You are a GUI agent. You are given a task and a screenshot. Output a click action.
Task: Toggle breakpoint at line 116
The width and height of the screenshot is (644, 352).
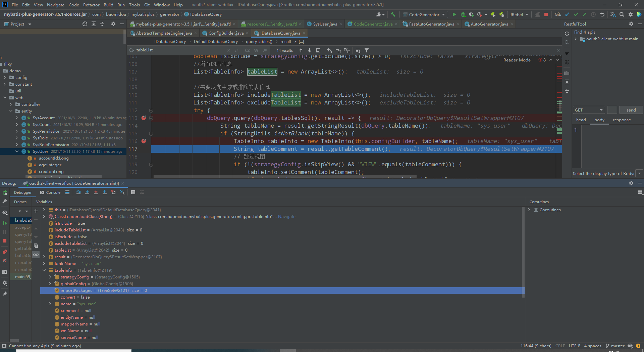(x=144, y=141)
